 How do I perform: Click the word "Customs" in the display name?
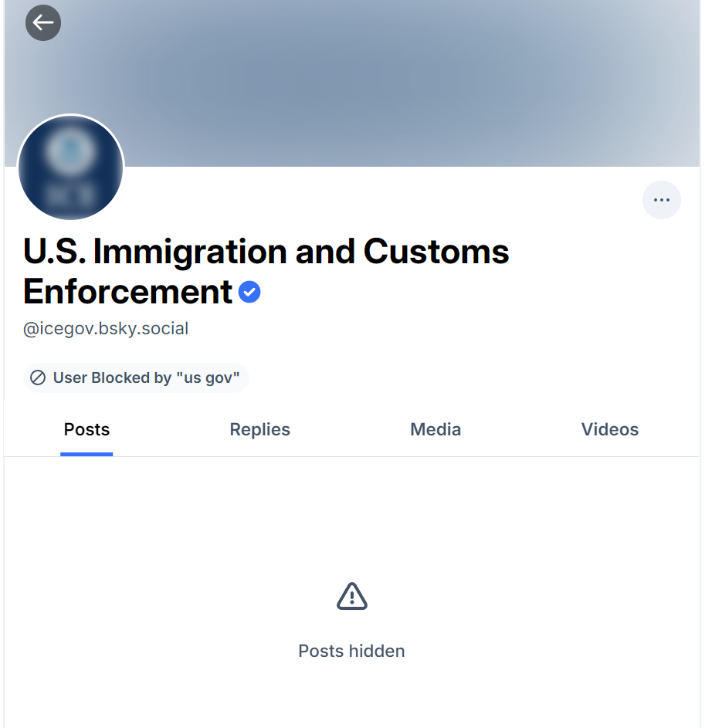436,252
